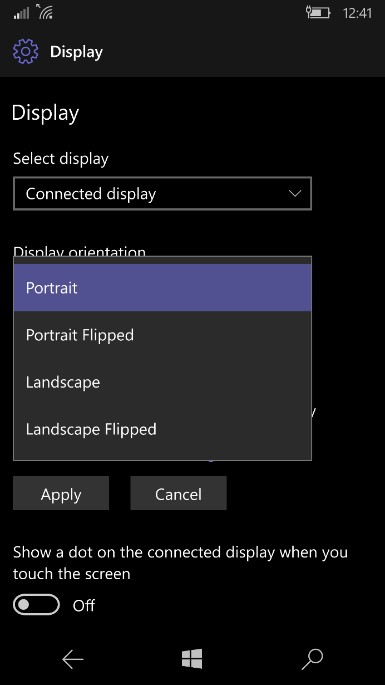Tap the Off label beside the touch-dot switch
The image size is (385, 685).
[x=83, y=605]
